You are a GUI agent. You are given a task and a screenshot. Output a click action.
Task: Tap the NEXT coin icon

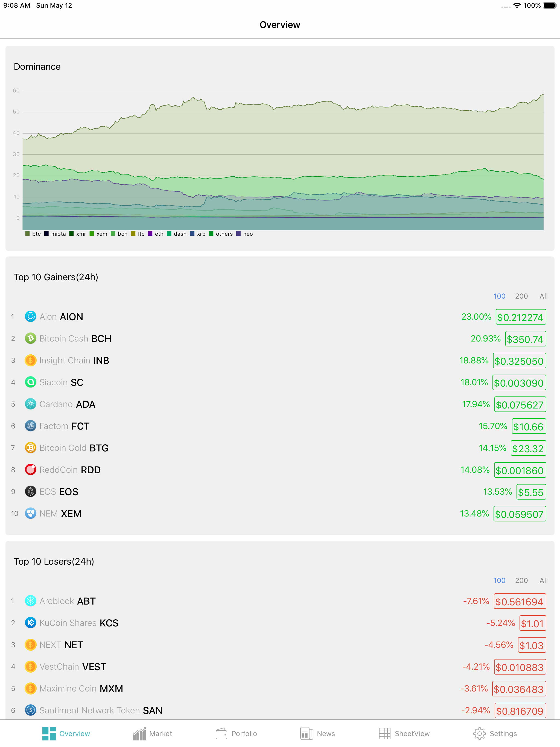pos(30,645)
